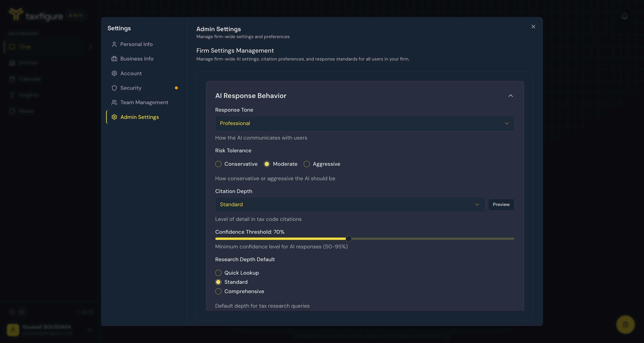Click the Confidence Threshold: 70% label

coord(250,232)
